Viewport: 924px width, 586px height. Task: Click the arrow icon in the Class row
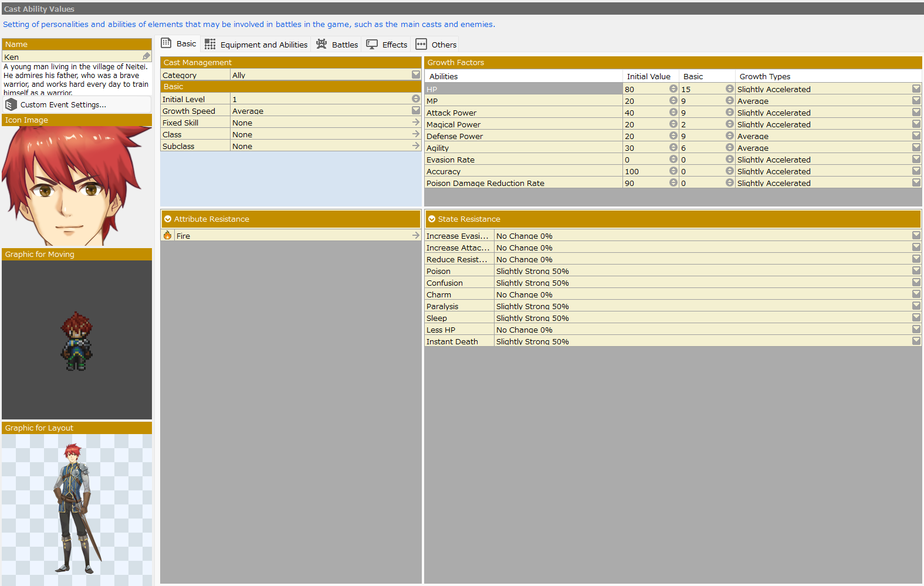coord(415,134)
